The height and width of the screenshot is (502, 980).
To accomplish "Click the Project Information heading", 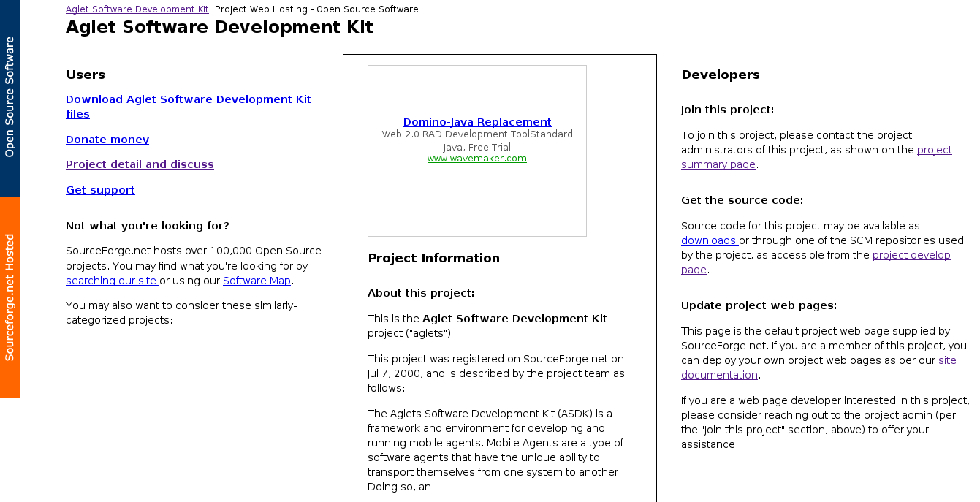I will (434, 258).
